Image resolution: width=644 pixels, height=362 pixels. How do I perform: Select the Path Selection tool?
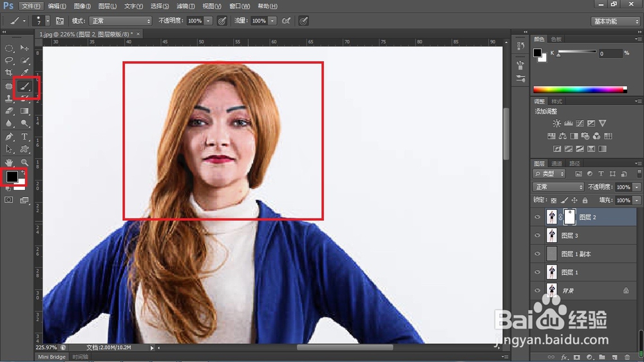9,149
